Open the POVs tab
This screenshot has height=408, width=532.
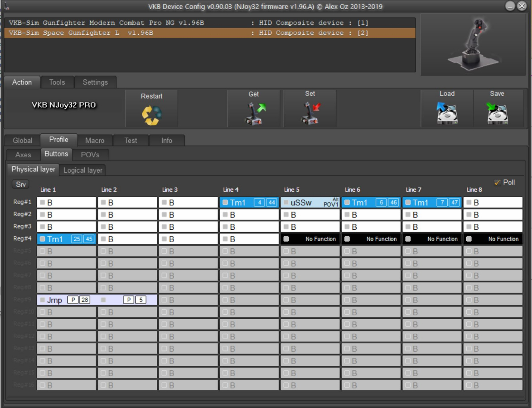90,155
